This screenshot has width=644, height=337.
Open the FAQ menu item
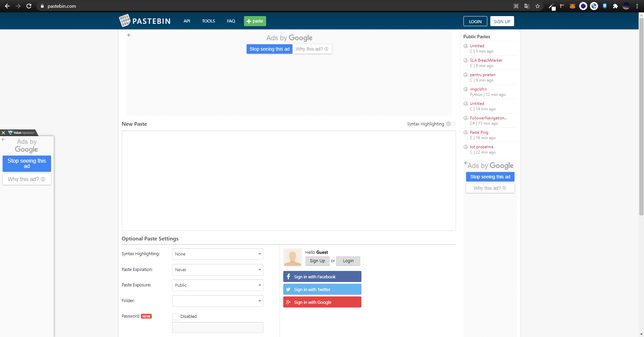231,21
